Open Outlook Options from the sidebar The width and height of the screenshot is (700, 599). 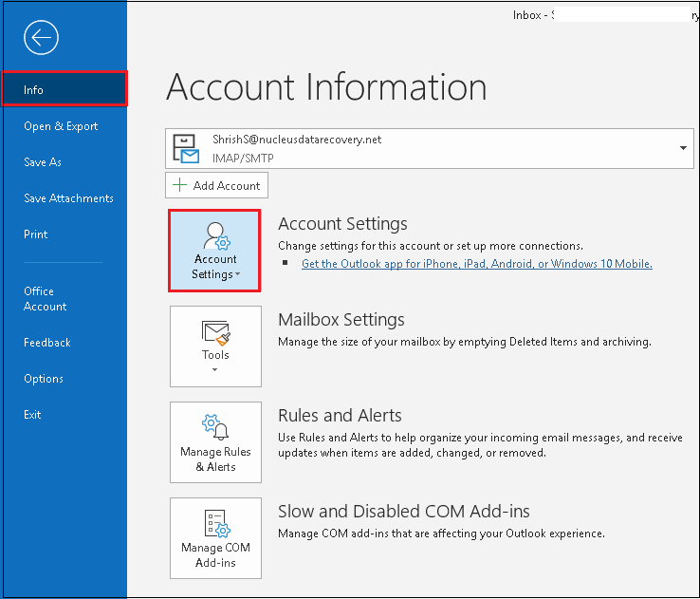44,379
